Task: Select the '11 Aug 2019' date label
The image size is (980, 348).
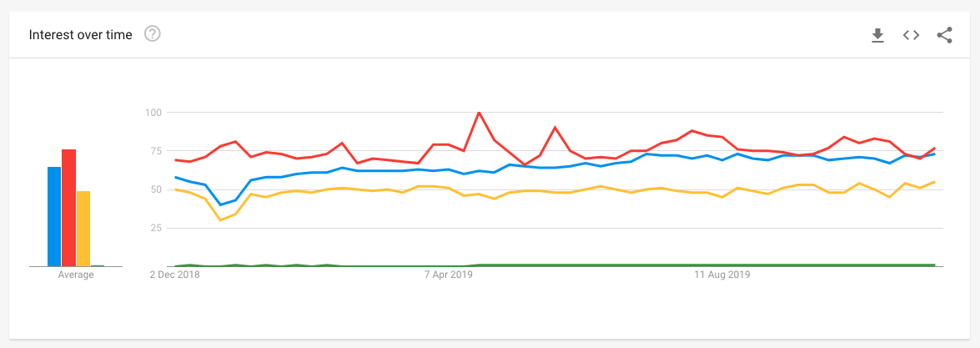Action: tap(722, 273)
